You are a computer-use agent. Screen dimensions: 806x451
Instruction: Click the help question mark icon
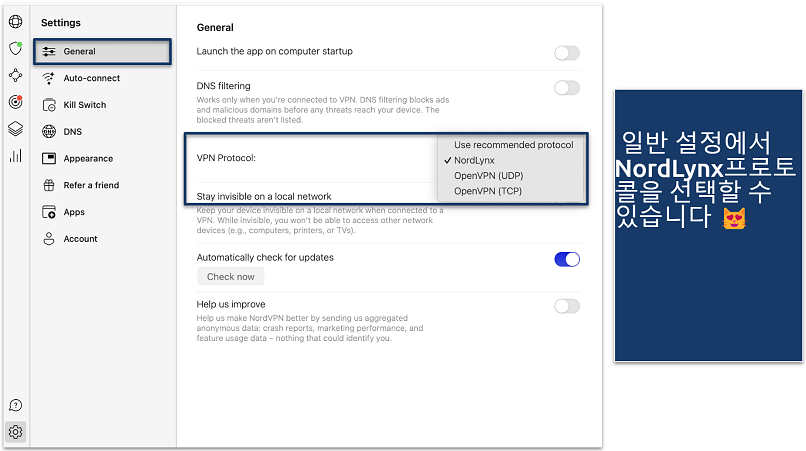tap(15, 405)
